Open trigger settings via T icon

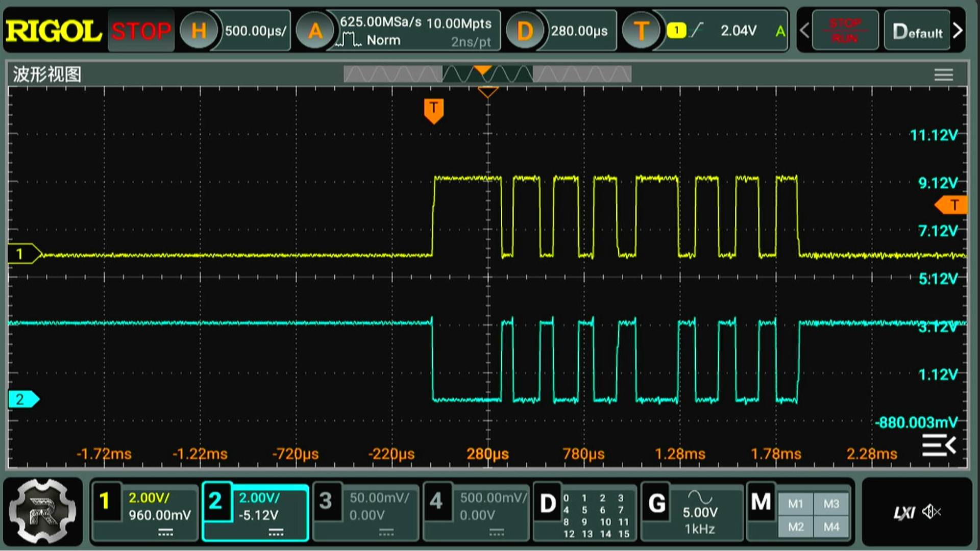tap(641, 31)
